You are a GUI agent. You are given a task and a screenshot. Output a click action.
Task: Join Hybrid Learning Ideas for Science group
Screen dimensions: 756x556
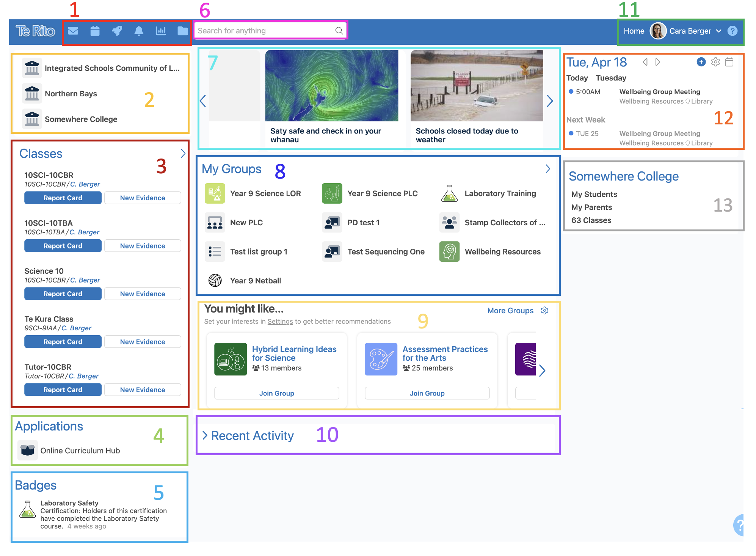click(x=276, y=393)
